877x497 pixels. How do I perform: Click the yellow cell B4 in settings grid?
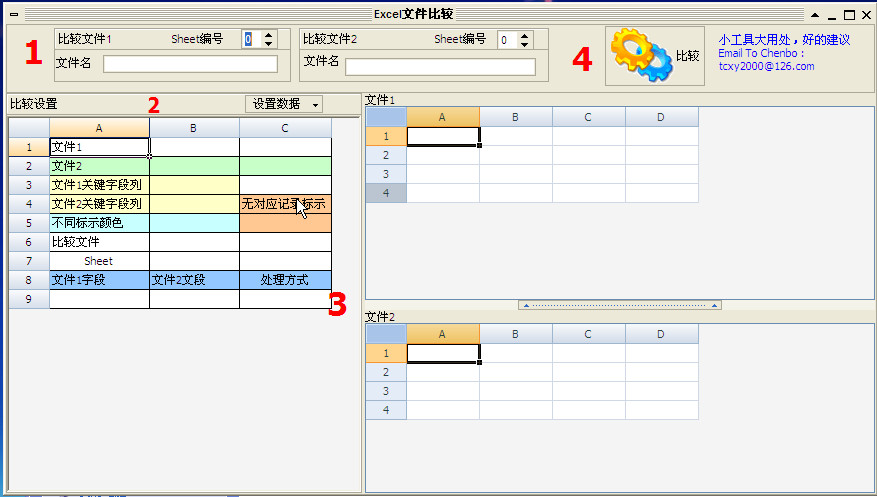[194, 204]
